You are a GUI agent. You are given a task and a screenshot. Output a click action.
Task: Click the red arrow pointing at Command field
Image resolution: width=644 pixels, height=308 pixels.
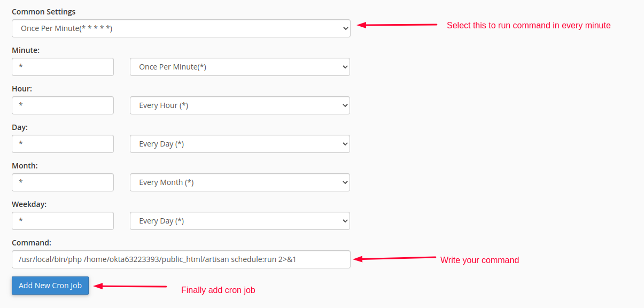[x=395, y=259]
